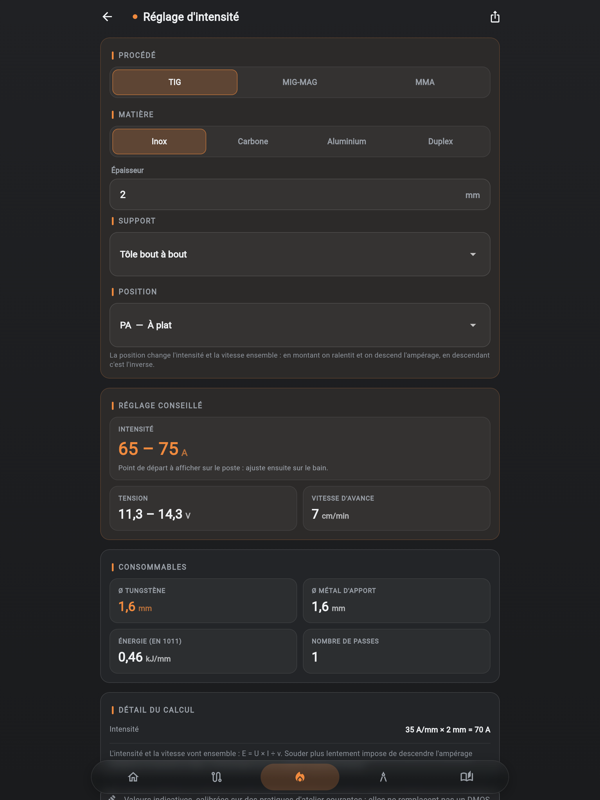Image resolution: width=600 pixels, height=800 pixels.
Task: Click the Épaisseur thickness input field
Action: tap(300, 194)
